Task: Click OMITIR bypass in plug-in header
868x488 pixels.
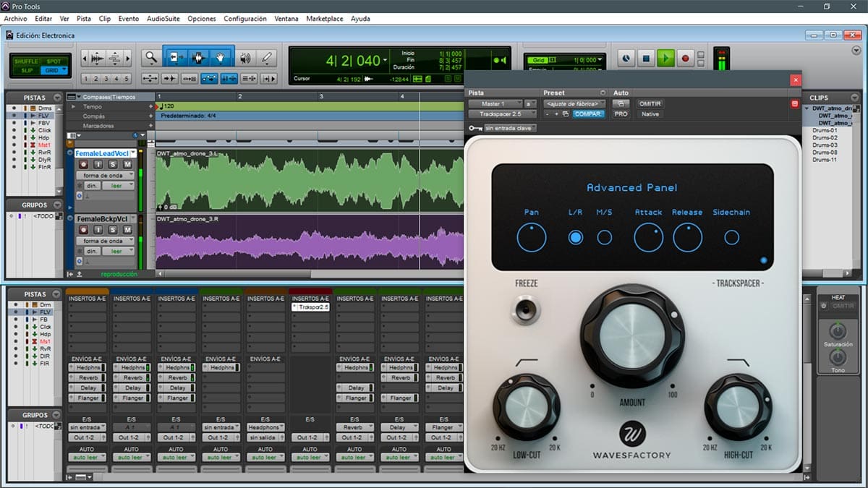Action: [x=651, y=104]
